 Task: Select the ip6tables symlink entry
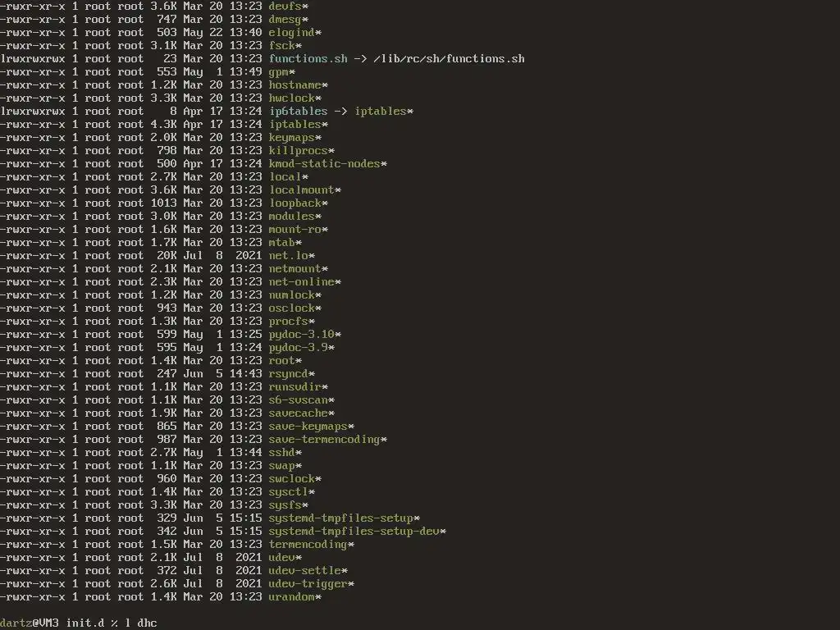click(298, 112)
